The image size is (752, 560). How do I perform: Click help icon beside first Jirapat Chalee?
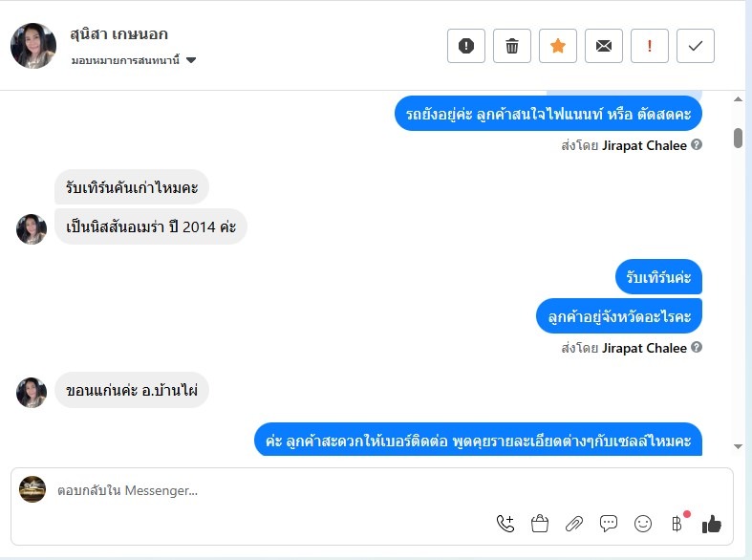(697, 145)
